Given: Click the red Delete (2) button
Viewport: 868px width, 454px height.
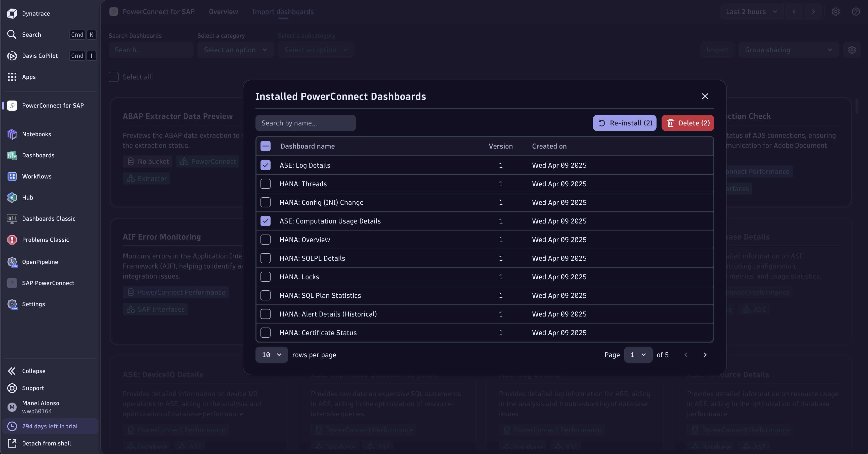Looking at the screenshot, I should pyautogui.click(x=687, y=123).
